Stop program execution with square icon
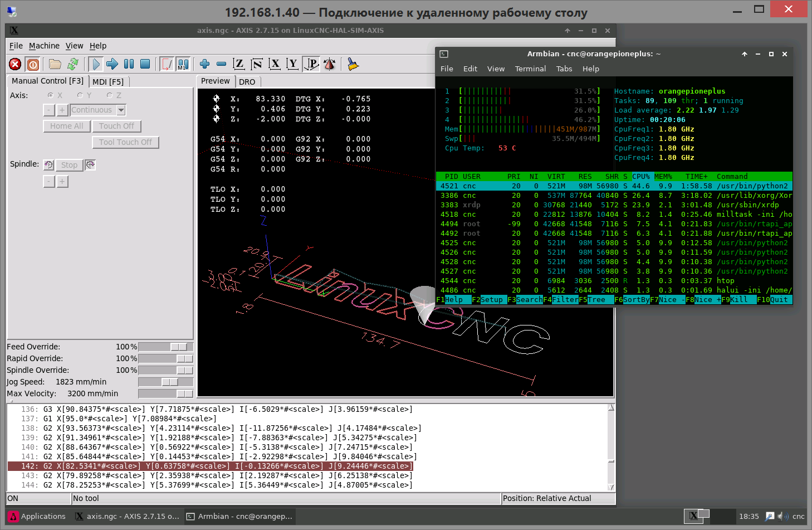Image resolution: width=812 pixels, height=530 pixels. pyautogui.click(x=145, y=64)
